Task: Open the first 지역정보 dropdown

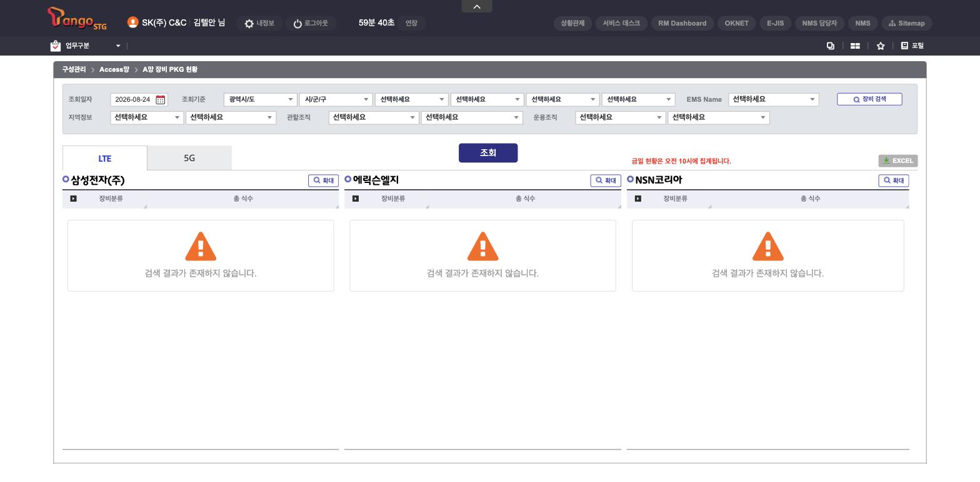Action: click(x=146, y=117)
